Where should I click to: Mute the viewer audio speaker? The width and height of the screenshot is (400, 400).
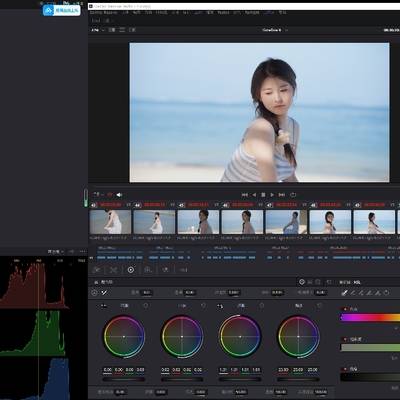[119, 195]
